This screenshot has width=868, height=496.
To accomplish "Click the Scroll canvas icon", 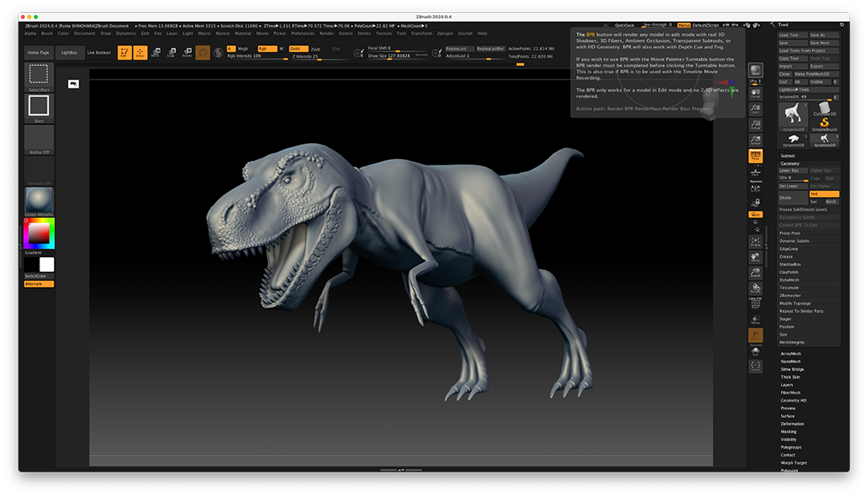I will tap(755, 93).
